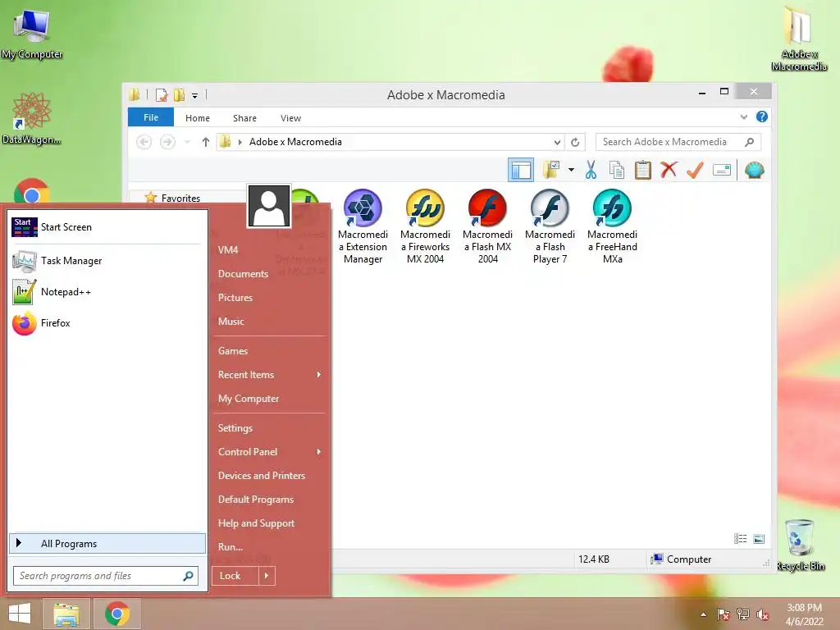
Task: Click the muted volume tray icon
Action: point(762,614)
